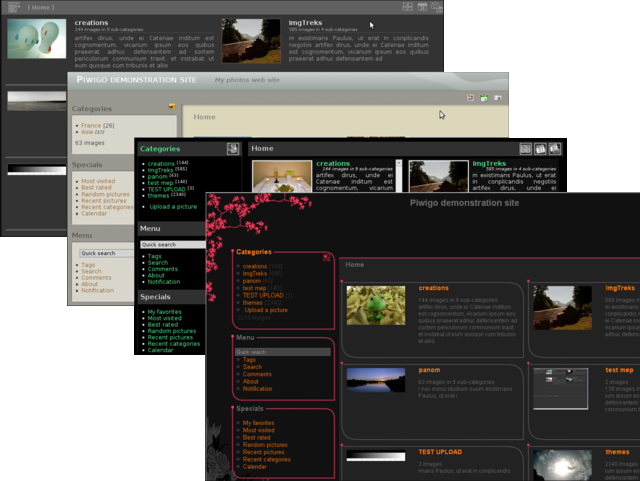Click the menu icon left of the Home breadcrumb in the top gray theme
Screen dimensions: 640x481
pos(13,7)
